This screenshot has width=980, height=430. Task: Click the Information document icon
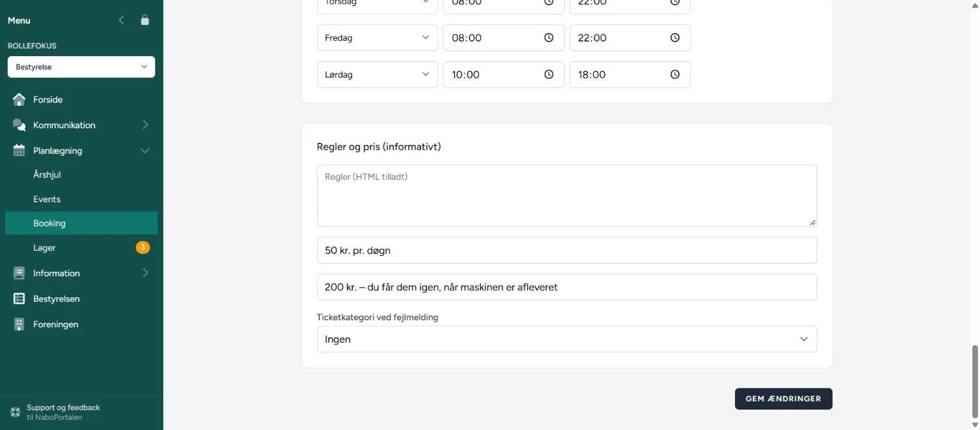coord(19,273)
